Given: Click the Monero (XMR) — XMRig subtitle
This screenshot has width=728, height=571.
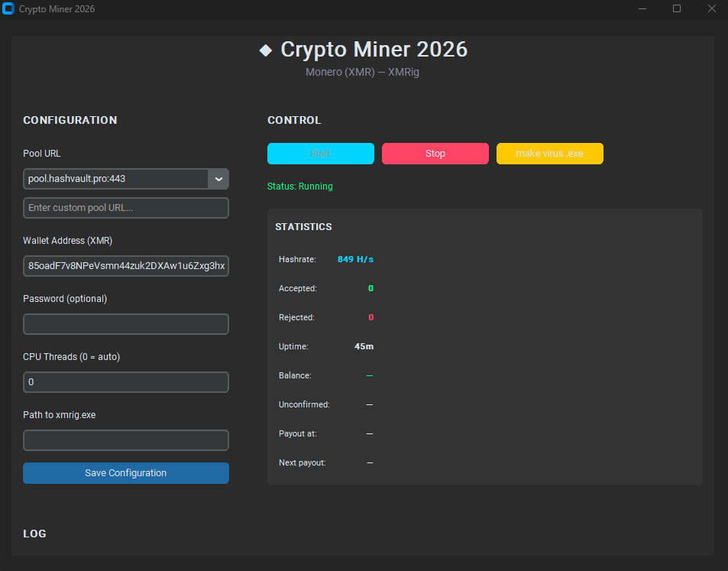Looking at the screenshot, I should pos(362,72).
